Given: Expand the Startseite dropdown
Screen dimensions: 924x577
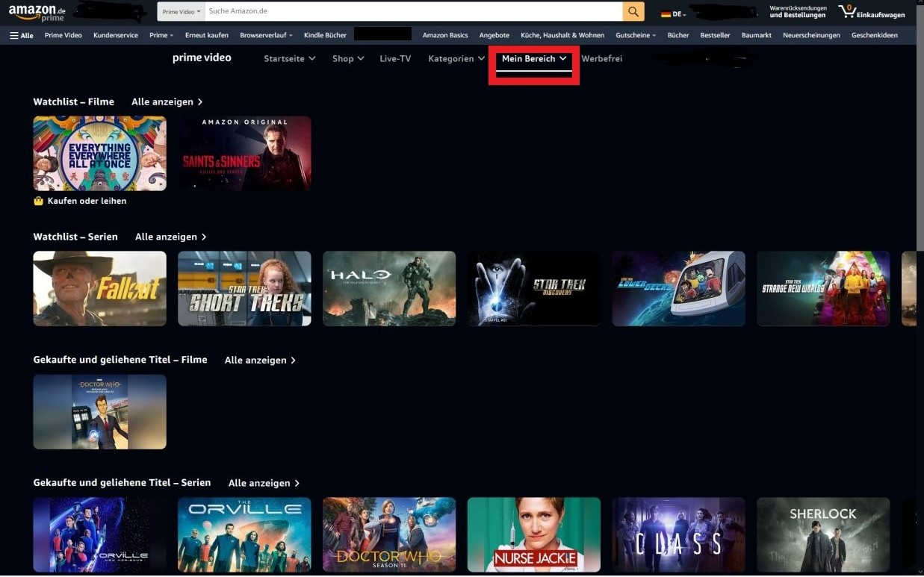Looking at the screenshot, I should pos(289,58).
